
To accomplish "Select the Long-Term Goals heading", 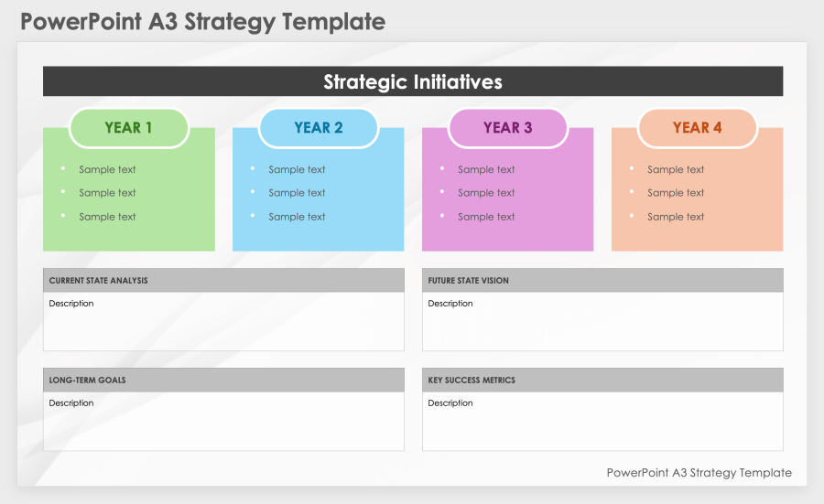I will coord(88,381).
